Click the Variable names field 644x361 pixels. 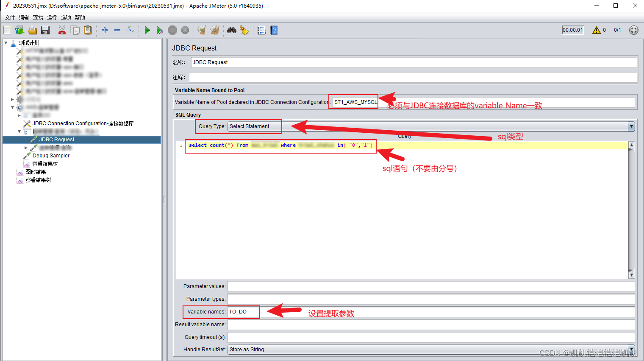coord(431,312)
